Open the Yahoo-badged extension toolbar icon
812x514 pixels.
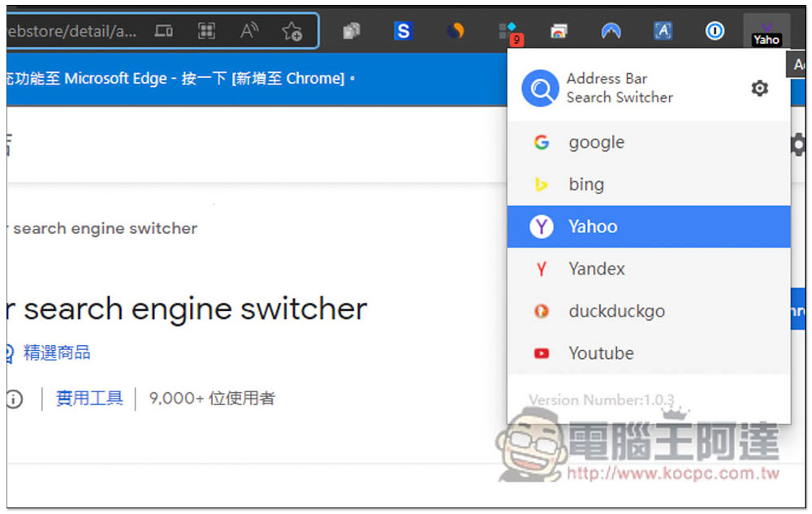(767, 32)
